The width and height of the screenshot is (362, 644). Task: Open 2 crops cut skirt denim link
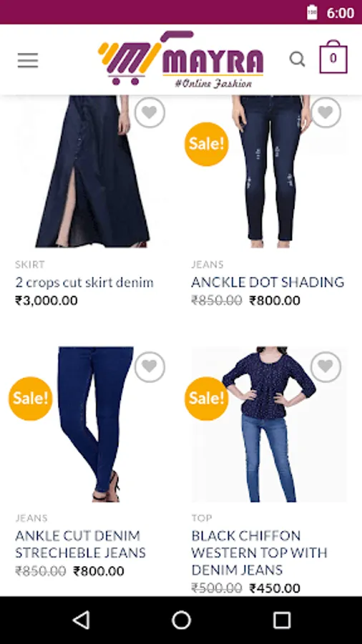(x=84, y=283)
